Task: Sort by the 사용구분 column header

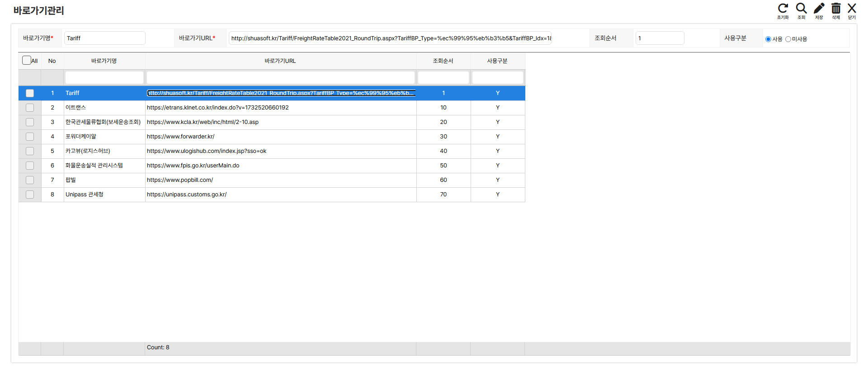Action: 498,61
